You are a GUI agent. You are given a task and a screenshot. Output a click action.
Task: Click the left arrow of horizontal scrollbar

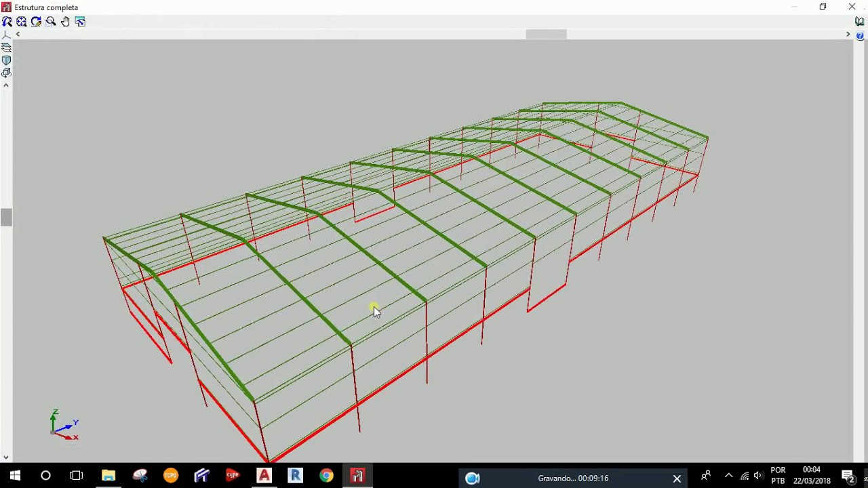(18, 34)
